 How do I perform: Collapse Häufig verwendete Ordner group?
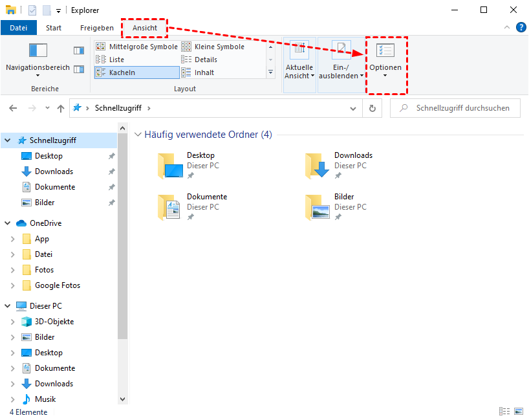pos(138,135)
